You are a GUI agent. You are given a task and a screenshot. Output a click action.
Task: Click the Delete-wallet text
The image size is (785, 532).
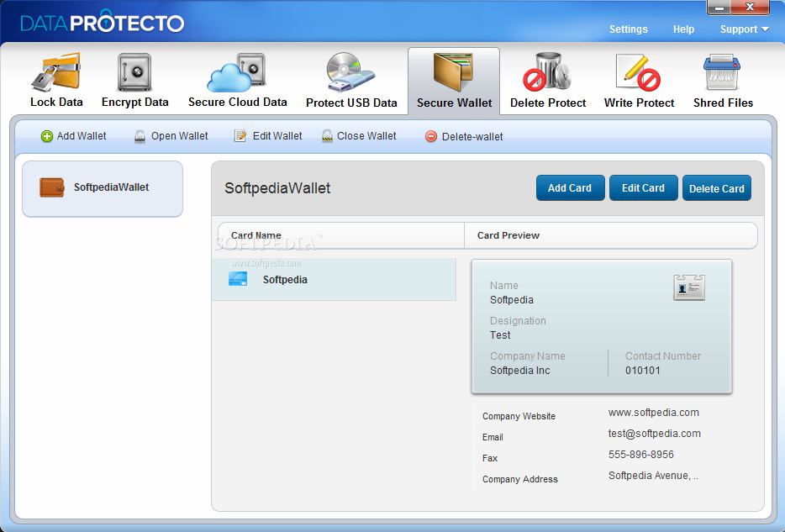472,137
